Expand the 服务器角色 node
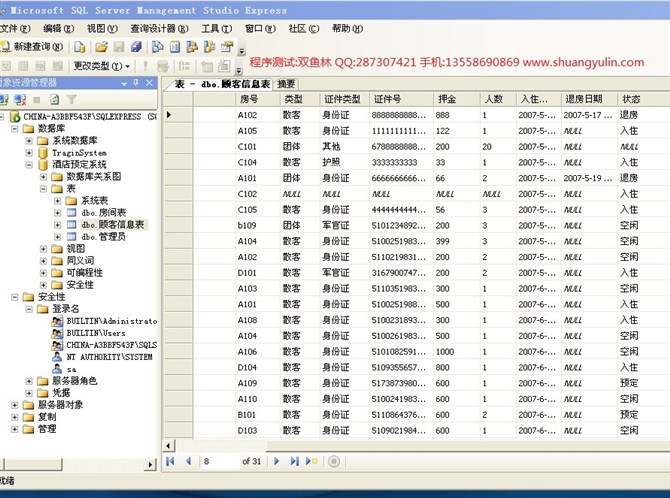 (29, 381)
